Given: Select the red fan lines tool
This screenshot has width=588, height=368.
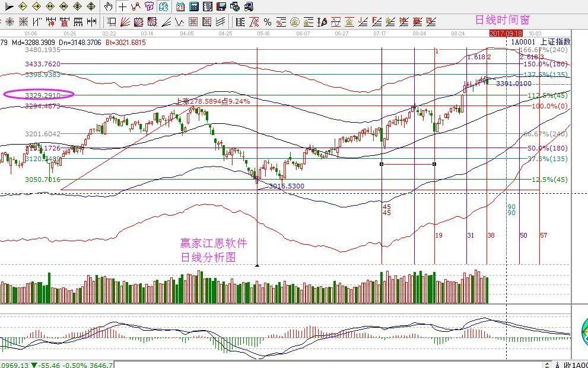Looking at the screenshot, I should (125, 22).
